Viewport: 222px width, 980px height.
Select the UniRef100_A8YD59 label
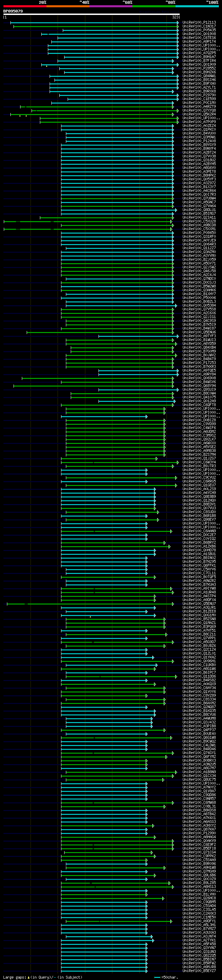tap(199, 344)
